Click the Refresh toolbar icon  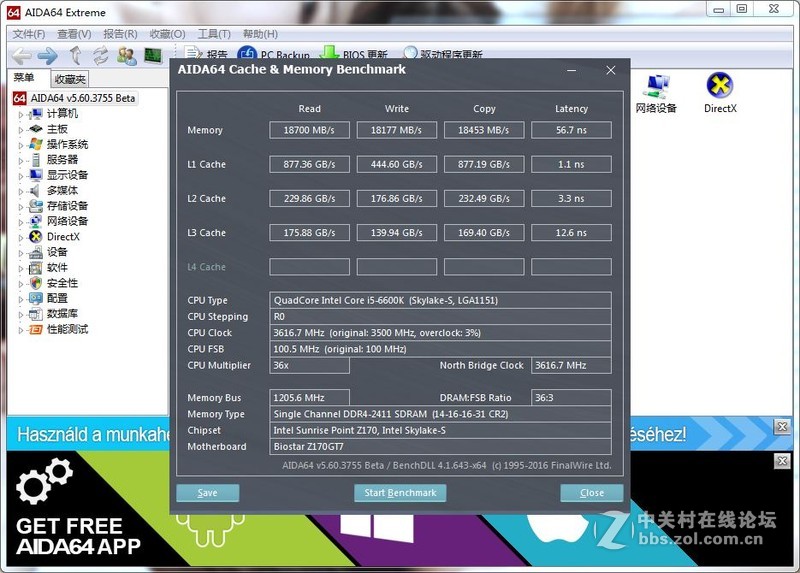click(101, 55)
